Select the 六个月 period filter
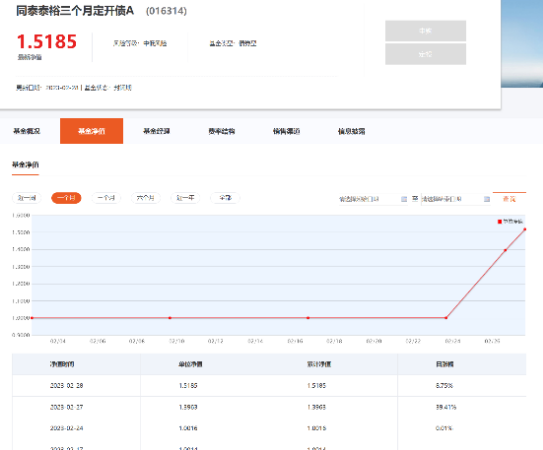 [145, 198]
